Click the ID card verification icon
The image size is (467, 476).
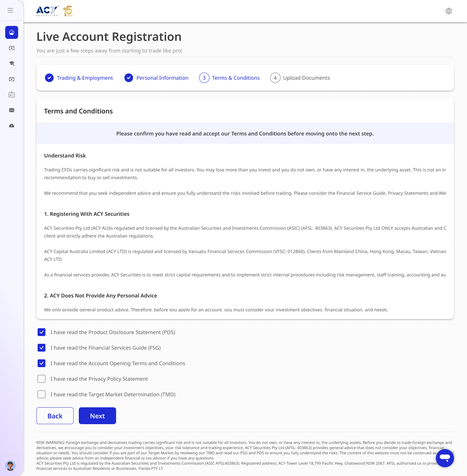click(11, 95)
